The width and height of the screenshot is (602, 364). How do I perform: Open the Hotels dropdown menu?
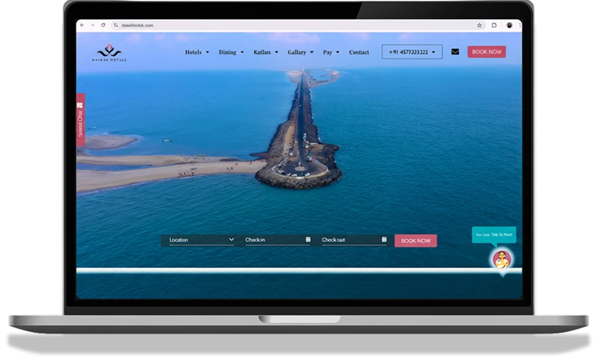(x=197, y=52)
